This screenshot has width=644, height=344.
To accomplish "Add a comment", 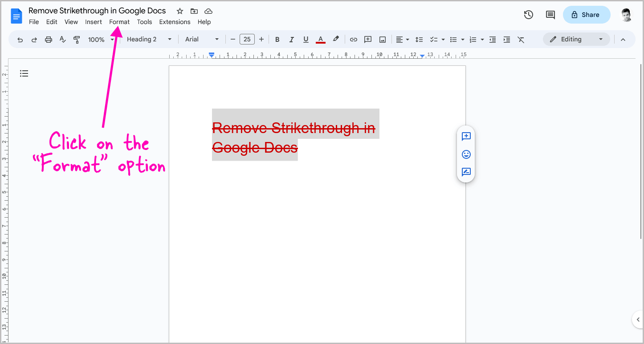I will coord(368,39).
